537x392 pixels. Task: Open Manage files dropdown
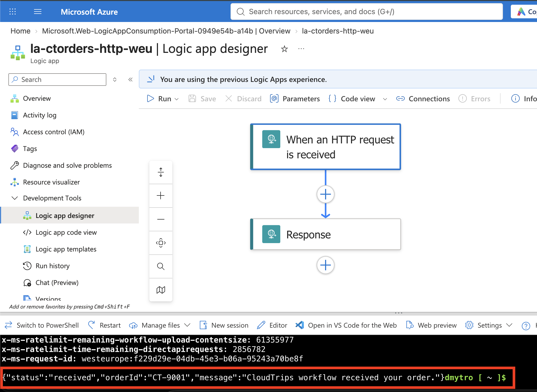[159, 325]
